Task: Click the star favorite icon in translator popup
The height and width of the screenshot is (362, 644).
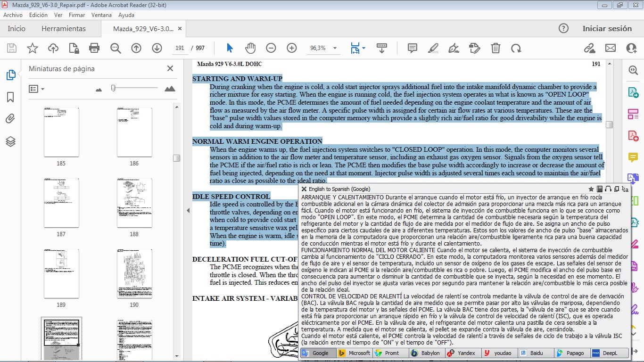Action: coord(591,189)
